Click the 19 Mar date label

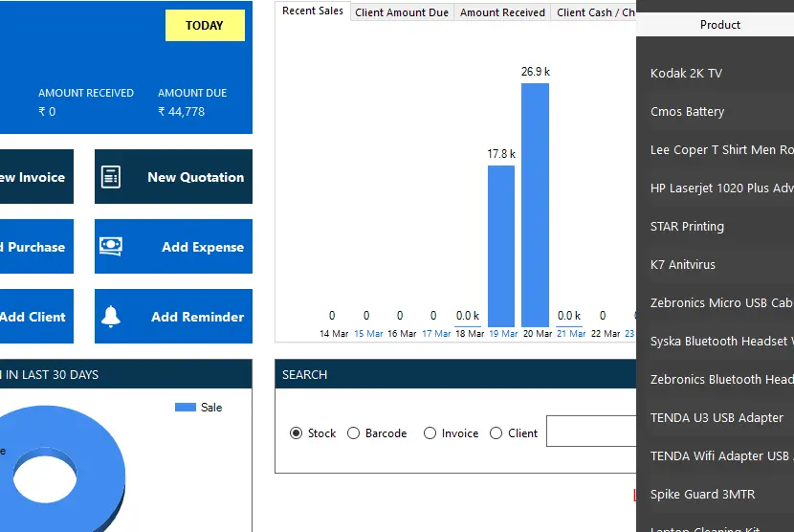click(502, 334)
